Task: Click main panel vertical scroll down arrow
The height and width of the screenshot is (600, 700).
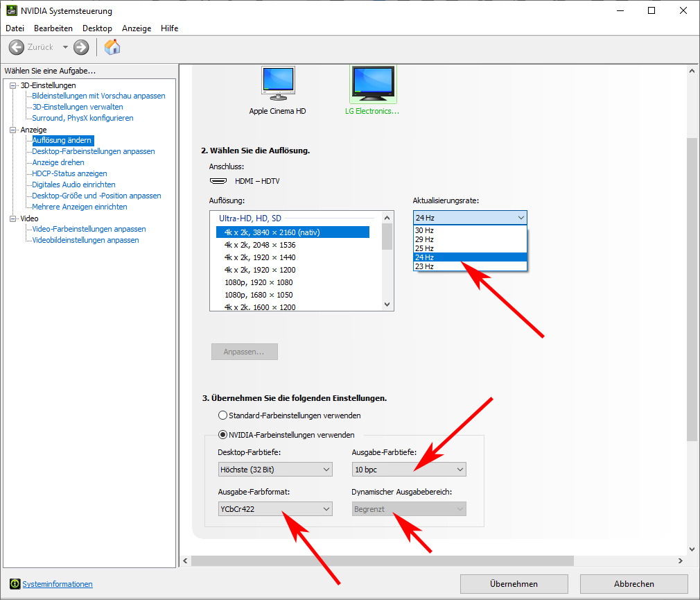Action: pyautogui.click(x=692, y=549)
